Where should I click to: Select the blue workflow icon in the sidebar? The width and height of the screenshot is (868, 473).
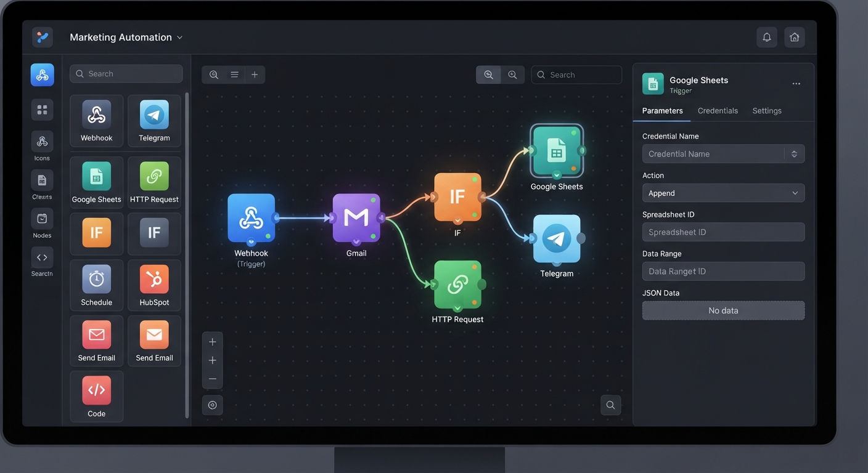43,75
